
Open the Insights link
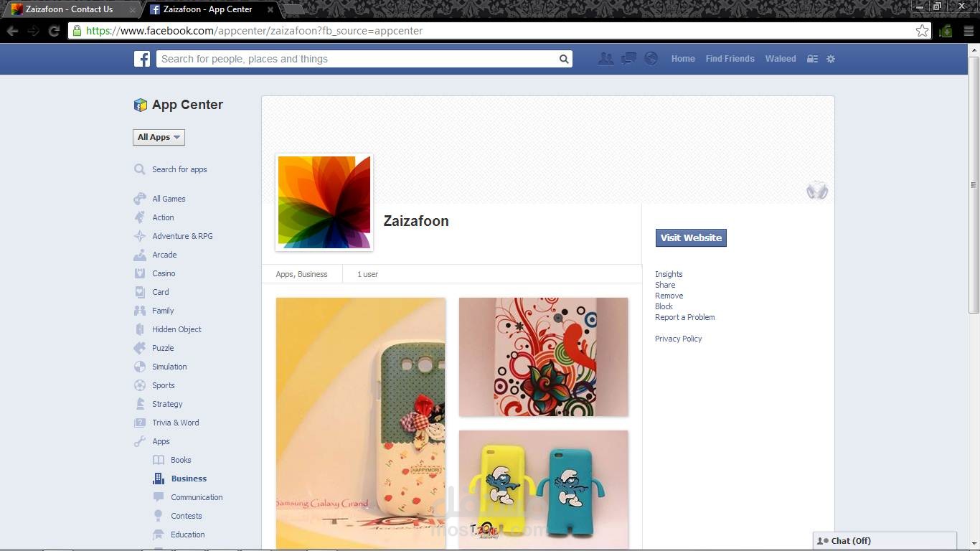point(669,274)
